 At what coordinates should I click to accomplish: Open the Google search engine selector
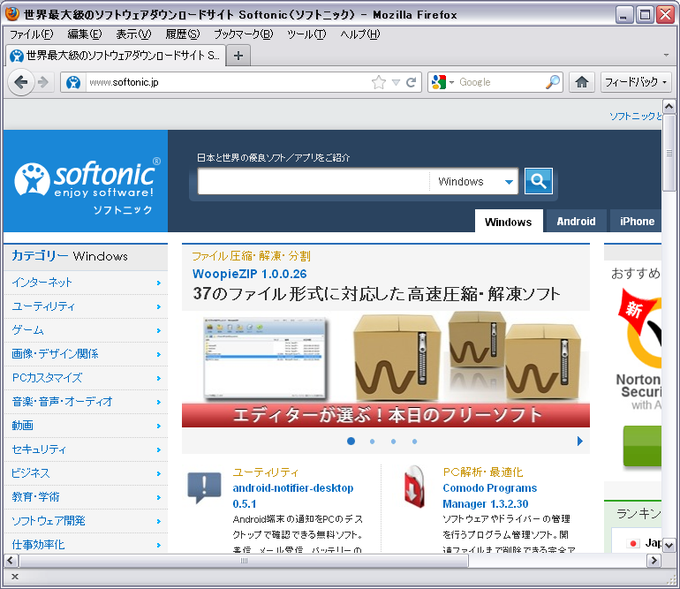tap(442, 82)
